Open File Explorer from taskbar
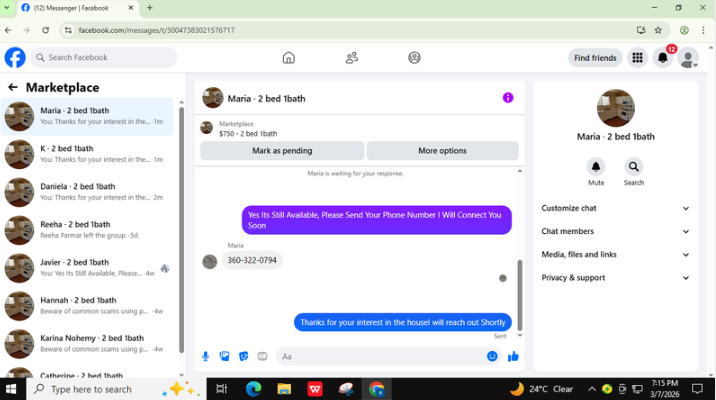Image resolution: width=716 pixels, height=400 pixels. pos(284,389)
